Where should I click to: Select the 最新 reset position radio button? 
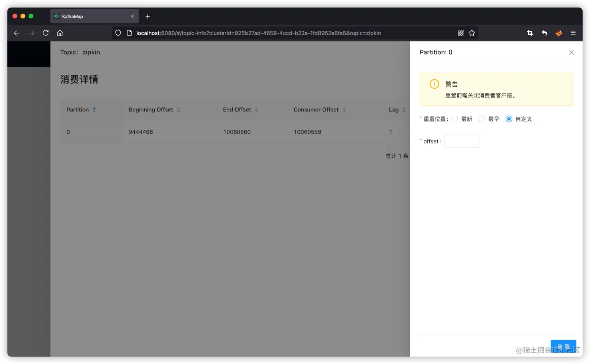tap(454, 119)
